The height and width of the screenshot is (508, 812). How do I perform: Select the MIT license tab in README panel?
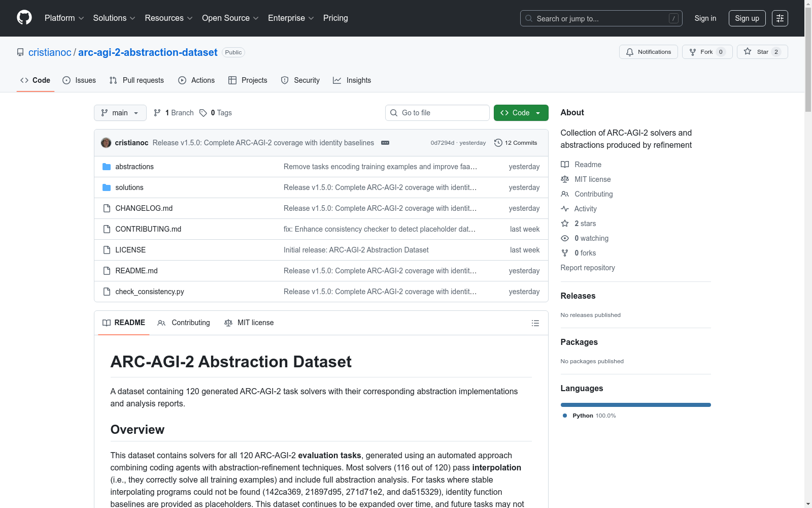pyautogui.click(x=249, y=323)
